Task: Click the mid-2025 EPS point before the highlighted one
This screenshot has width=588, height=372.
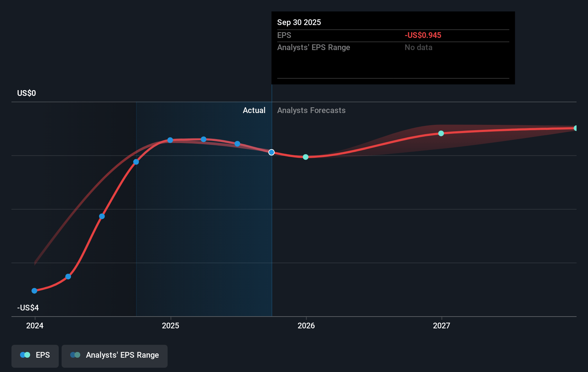Action: [237, 144]
